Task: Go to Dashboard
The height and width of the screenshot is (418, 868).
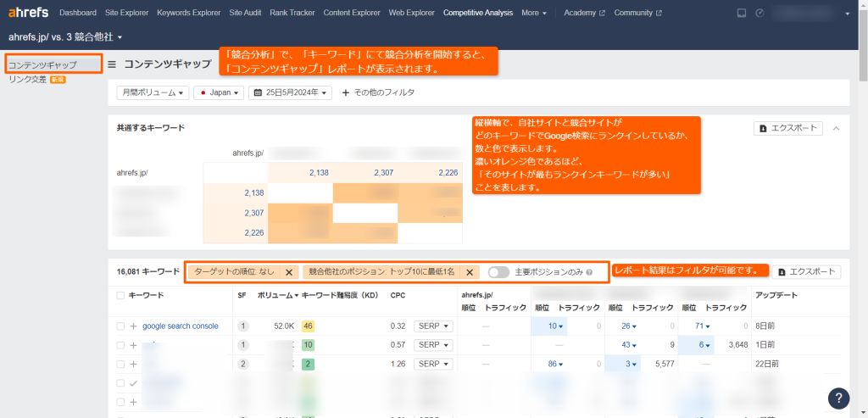Action: click(78, 13)
